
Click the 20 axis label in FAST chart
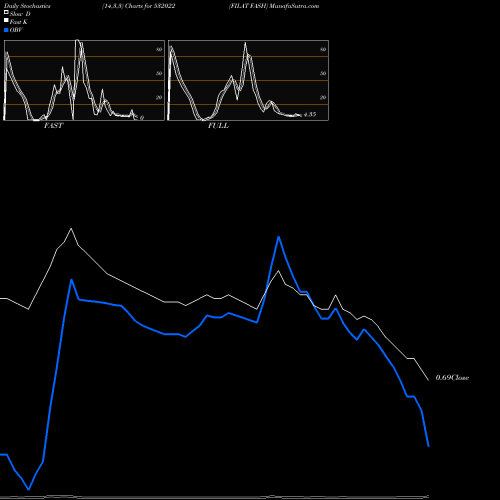coord(159,97)
